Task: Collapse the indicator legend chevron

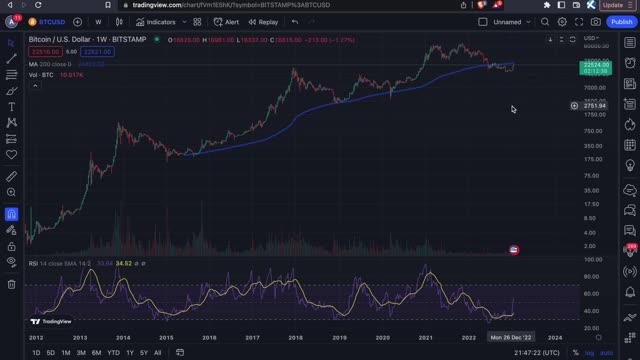Action: point(35,86)
